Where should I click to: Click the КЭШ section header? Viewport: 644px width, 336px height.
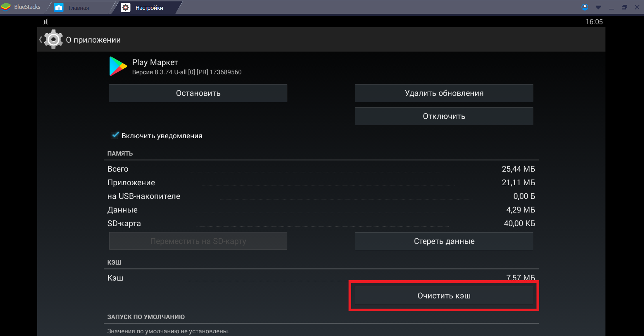tap(114, 262)
